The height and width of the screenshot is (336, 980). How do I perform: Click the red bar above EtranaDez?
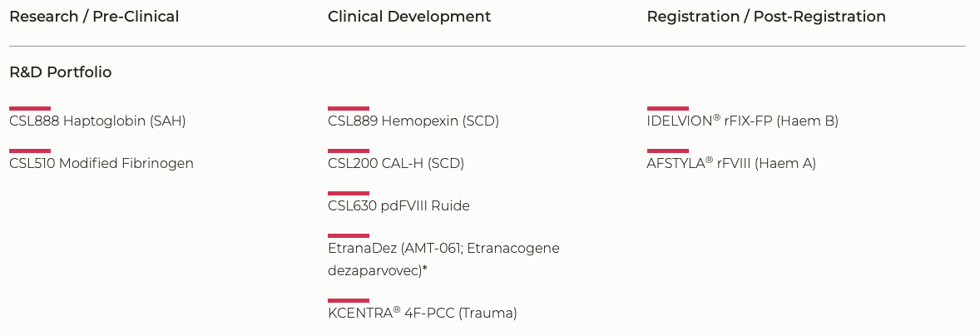[x=349, y=235]
